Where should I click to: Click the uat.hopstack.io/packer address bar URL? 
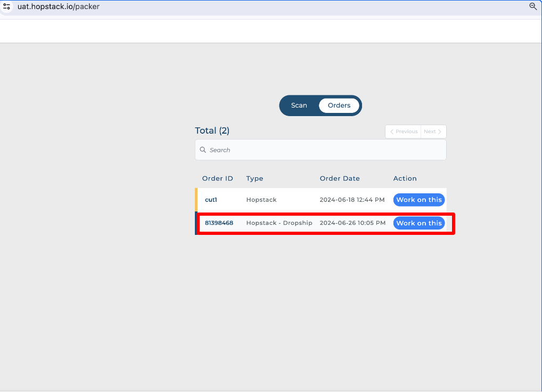[x=59, y=7]
